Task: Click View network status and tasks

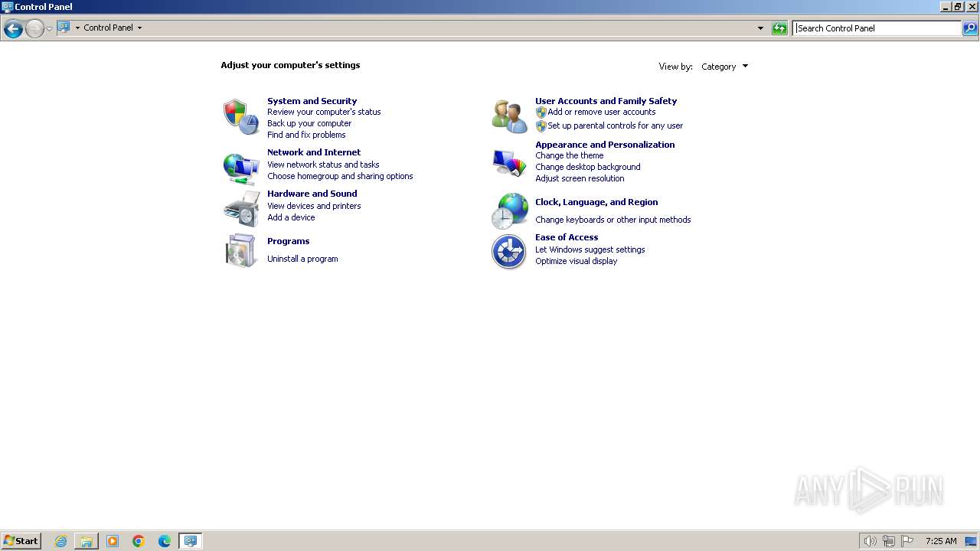Action: (323, 165)
